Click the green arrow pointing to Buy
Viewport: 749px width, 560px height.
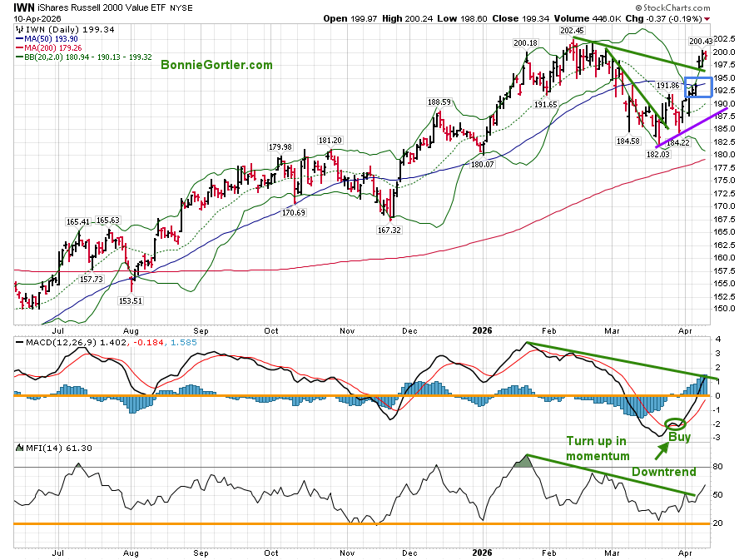[x=661, y=450]
